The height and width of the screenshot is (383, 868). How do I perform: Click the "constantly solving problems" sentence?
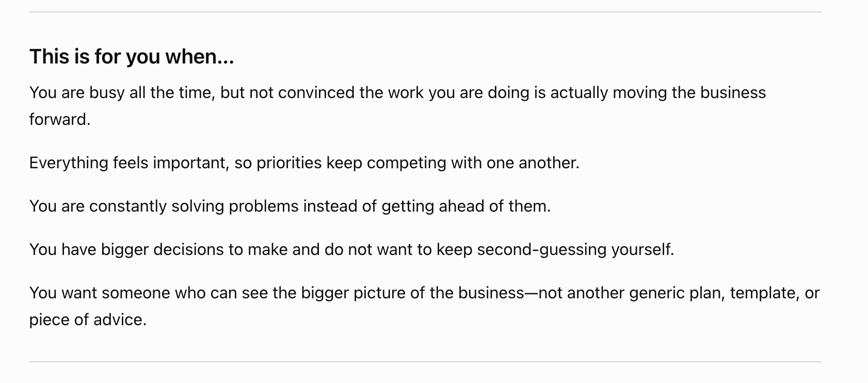290,206
